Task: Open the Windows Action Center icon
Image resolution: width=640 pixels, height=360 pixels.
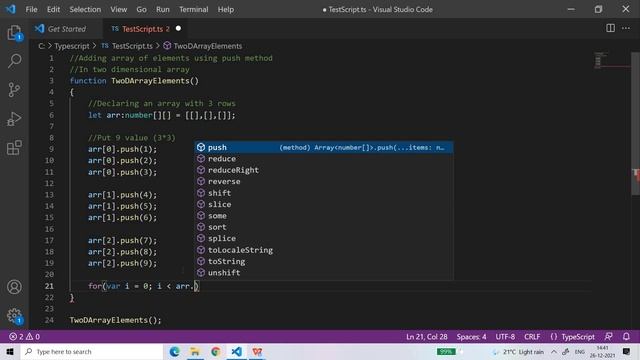Action: [627, 351]
